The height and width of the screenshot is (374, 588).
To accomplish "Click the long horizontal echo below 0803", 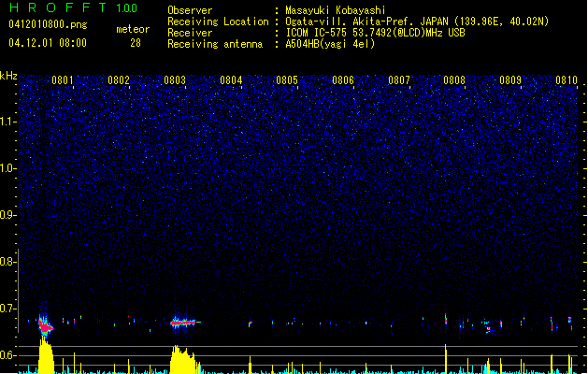I will 184,323.
